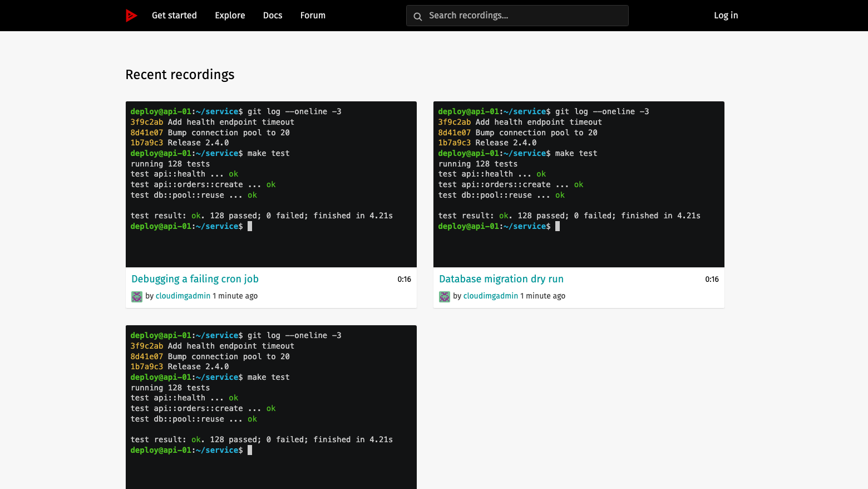Click cloudimgadmin avatar under Database migration dry run
868x489 pixels.
coord(445,296)
